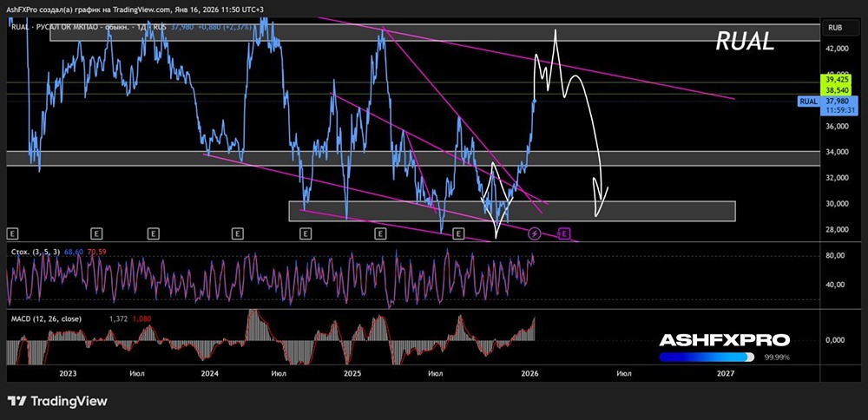Click the 39,425 green price label
Viewport: 868px width, 420px height.
point(838,80)
